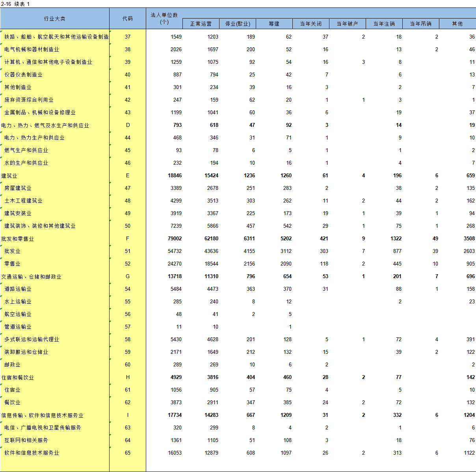
Task: Select the 当年关闭 column header
Action: (x=311, y=24)
